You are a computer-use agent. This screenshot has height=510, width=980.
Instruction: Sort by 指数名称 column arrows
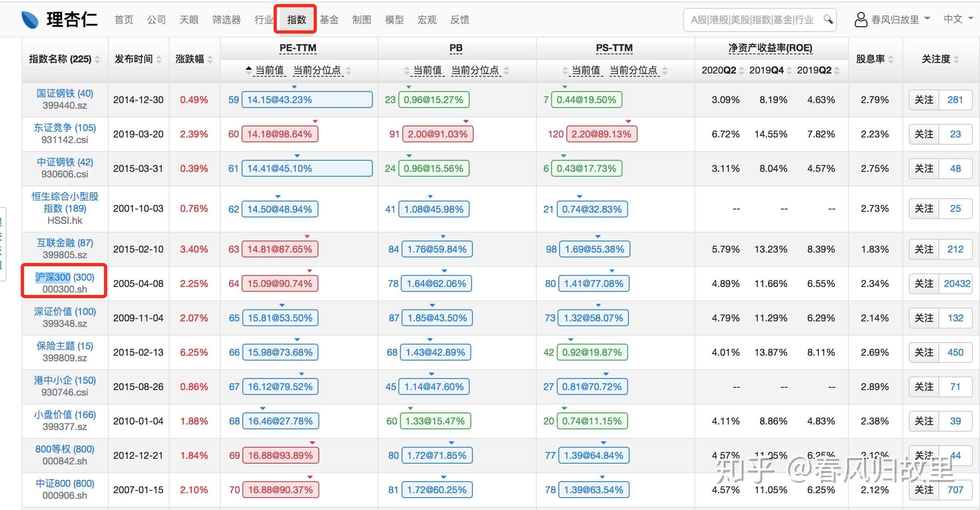point(97,60)
